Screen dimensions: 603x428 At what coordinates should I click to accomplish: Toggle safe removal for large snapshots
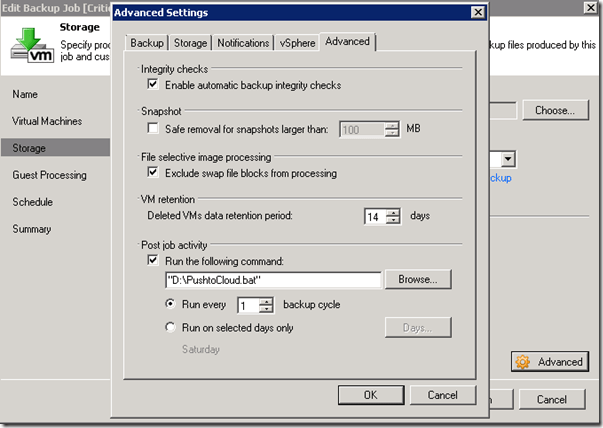click(153, 129)
